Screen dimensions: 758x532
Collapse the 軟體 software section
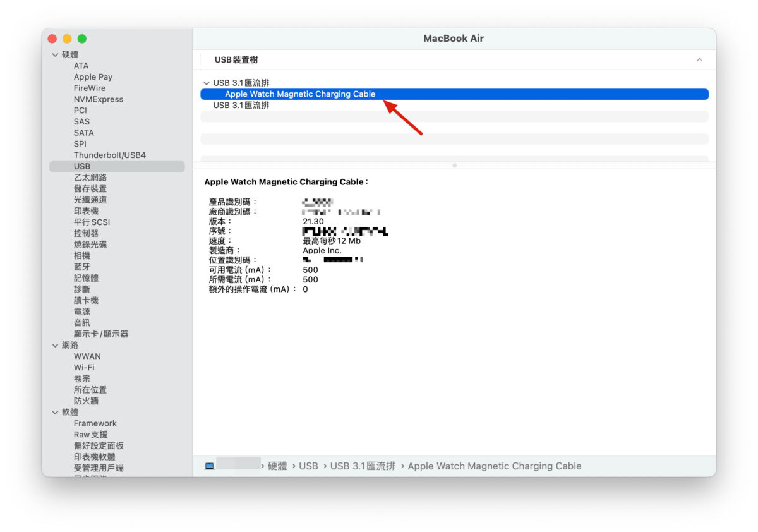click(55, 412)
